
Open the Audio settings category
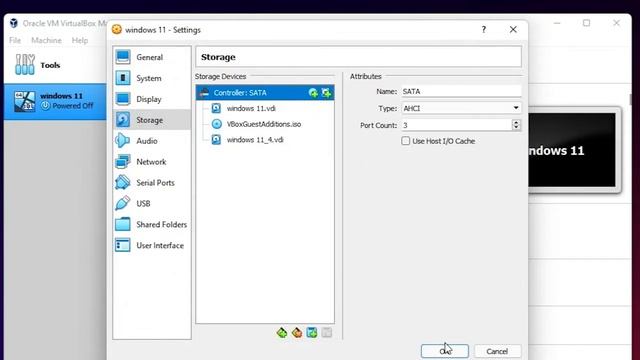pos(151,141)
